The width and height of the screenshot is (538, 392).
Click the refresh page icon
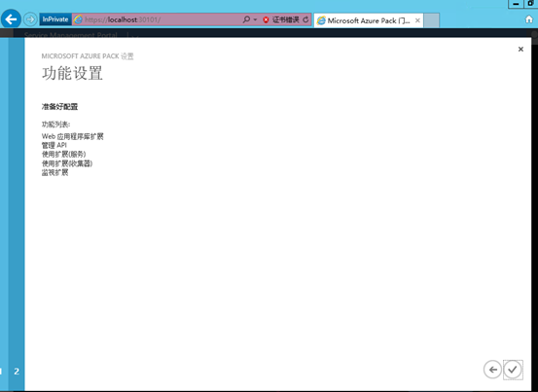305,19
